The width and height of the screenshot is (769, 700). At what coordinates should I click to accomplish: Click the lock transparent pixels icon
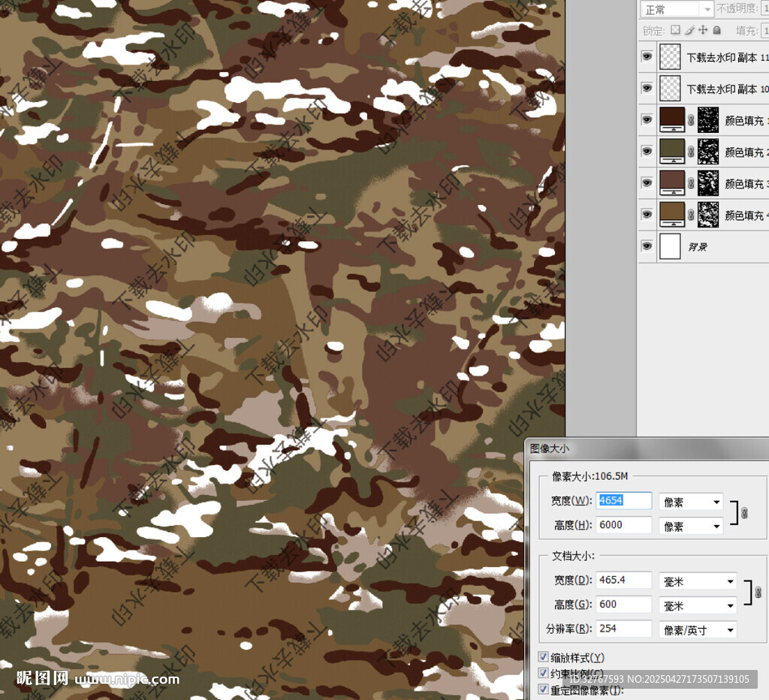pos(675,30)
